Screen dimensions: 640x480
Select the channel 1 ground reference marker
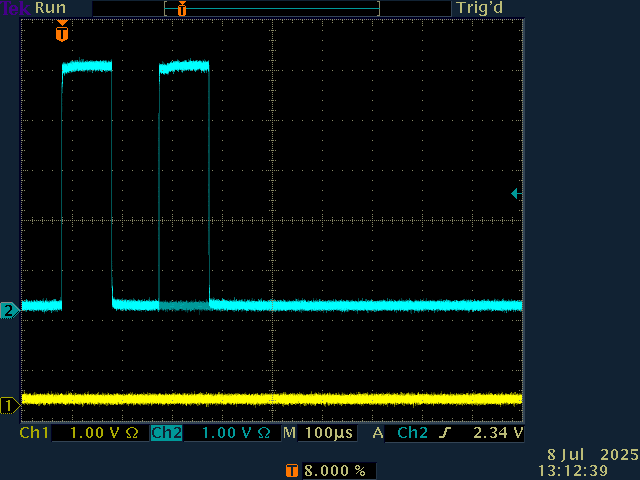click(9, 405)
